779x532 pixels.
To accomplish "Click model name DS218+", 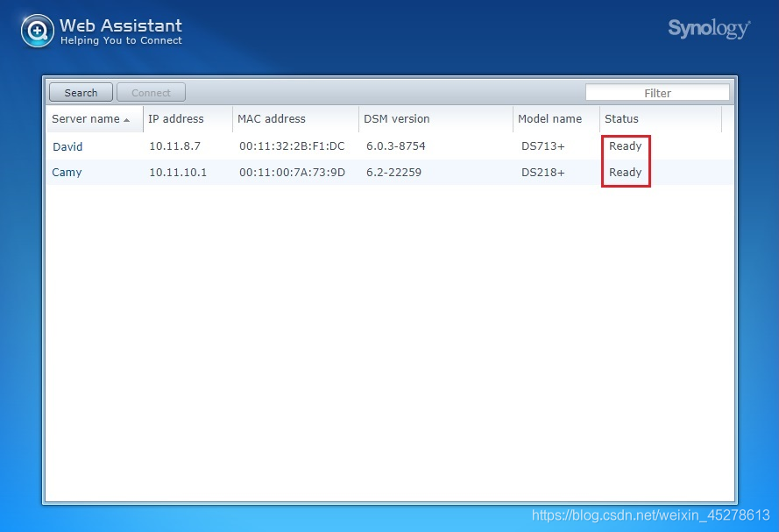I will [543, 173].
